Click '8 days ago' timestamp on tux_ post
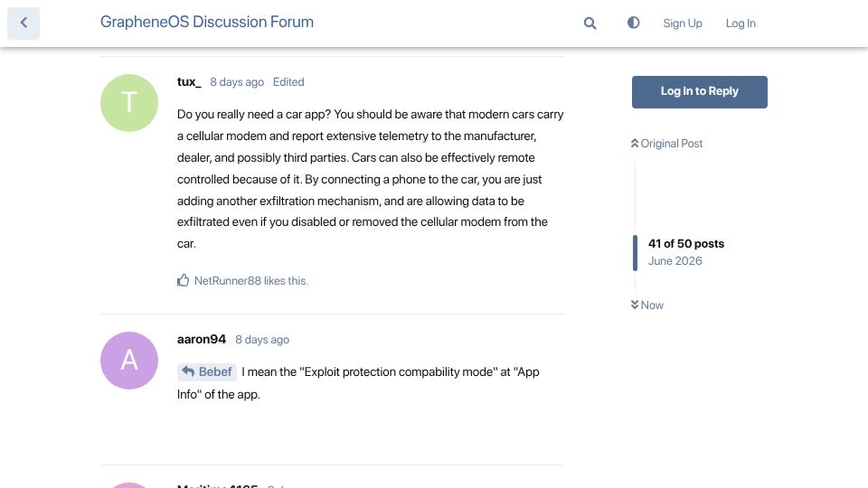The width and height of the screenshot is (868, 488). (x=237, y=82)
